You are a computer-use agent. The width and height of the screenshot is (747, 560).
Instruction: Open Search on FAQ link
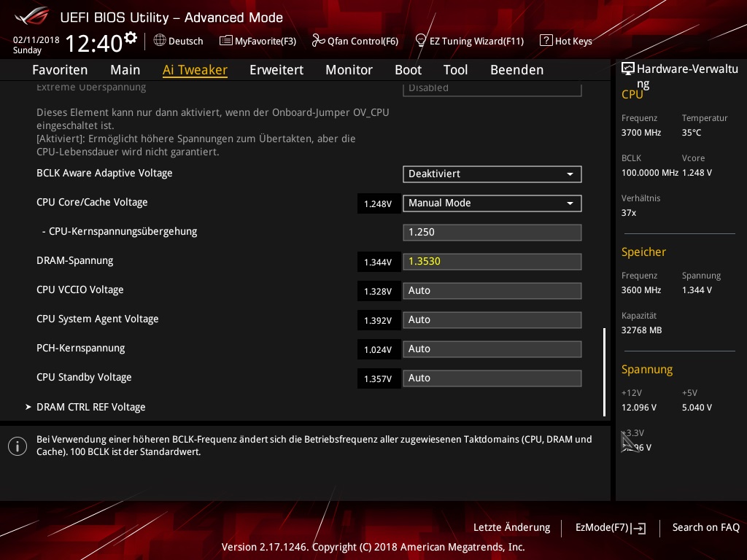tap(705, 528)
